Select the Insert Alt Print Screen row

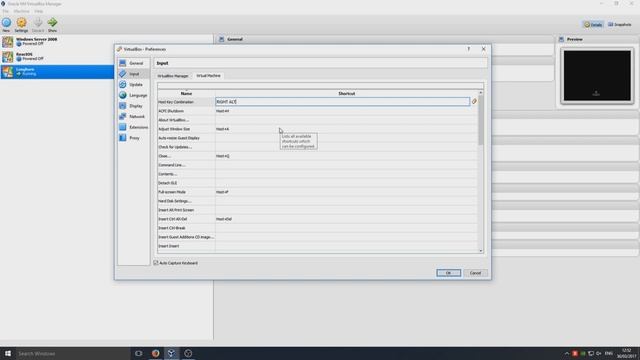pyautogui.click(x=317, y=210)
